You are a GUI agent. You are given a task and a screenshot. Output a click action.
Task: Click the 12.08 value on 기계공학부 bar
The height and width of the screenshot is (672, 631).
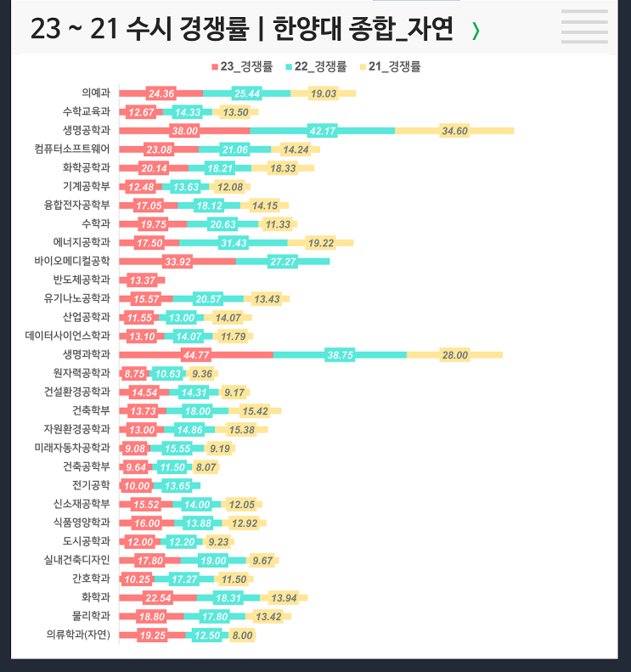(230, 187)
